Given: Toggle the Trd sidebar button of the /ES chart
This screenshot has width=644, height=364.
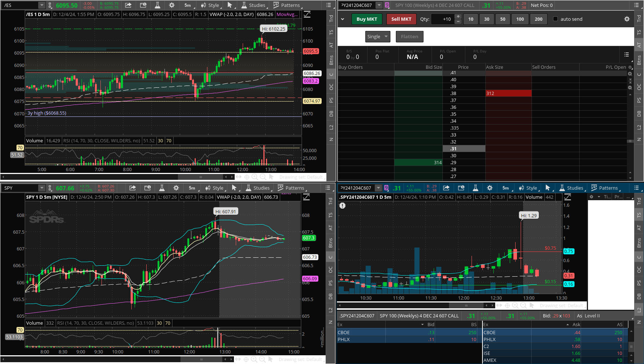Looking at the screenshot, I should [331, 18].
